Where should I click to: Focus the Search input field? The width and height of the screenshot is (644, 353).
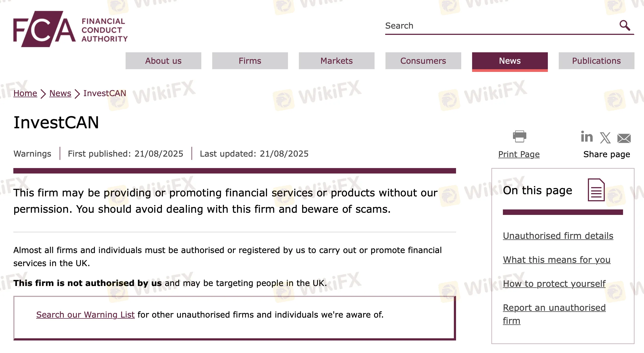coord(501,26)
